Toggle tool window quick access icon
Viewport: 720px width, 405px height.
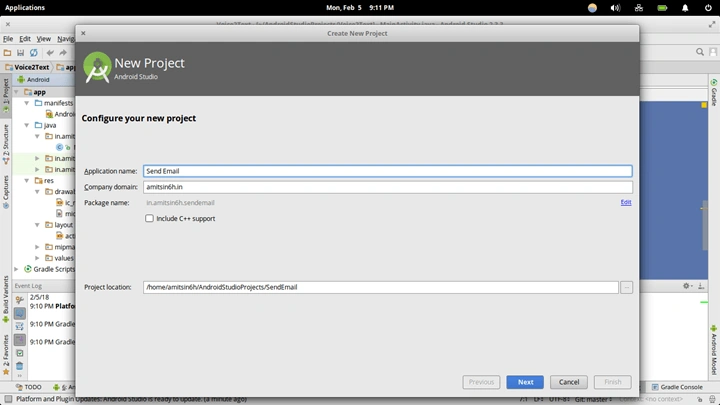8,399
